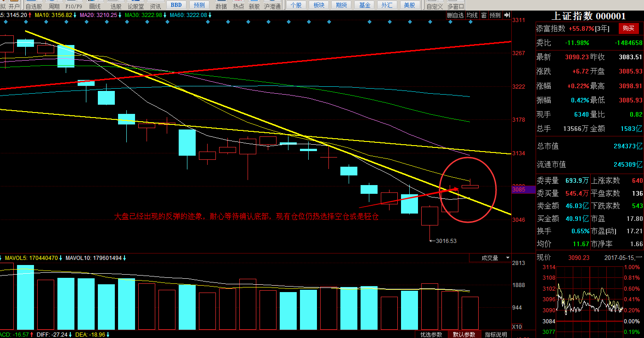Open the 多窗口 multi-window icon
This screenshot has height=338, width=644.
coord(456,6)
